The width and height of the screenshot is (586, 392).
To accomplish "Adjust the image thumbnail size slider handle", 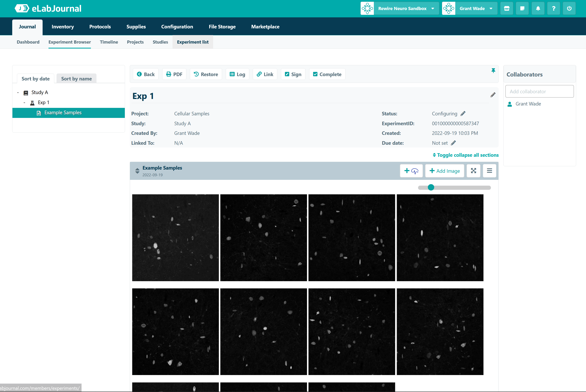I will pyautogui.click(x=431, y=188).
